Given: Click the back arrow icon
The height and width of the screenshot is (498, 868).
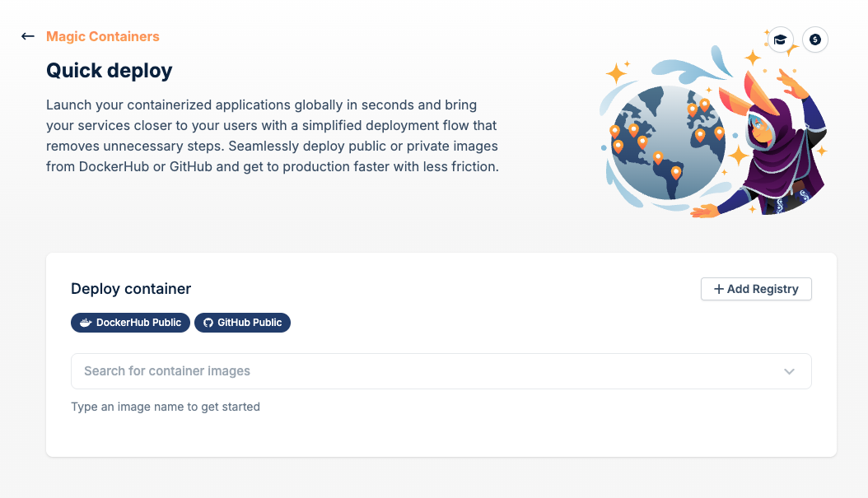Looking at the screenshot, I should pyautogui.click(x=27, y=36).
